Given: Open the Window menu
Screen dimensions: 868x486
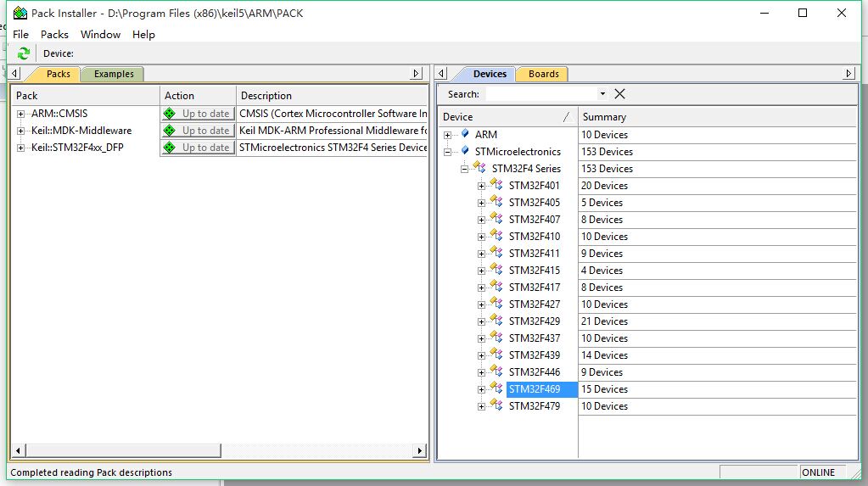Looking at the screenshot, I should (x=100, y=34).
